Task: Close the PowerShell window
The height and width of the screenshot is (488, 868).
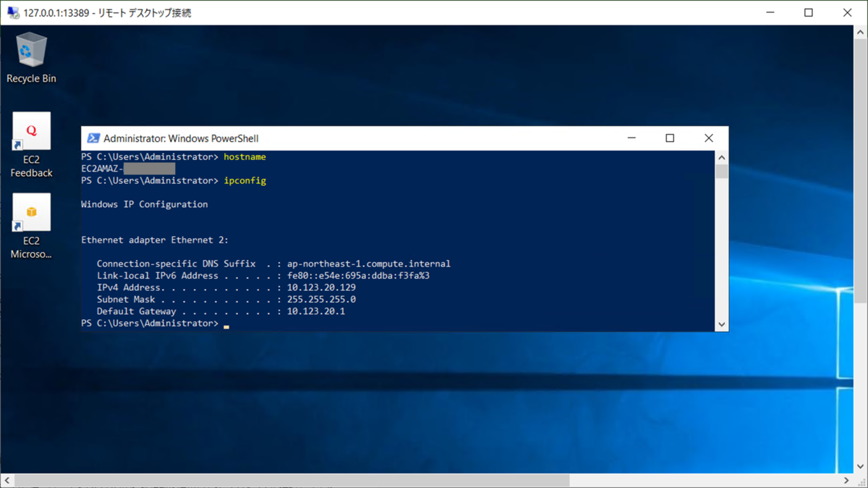Action: pos(709,138)
